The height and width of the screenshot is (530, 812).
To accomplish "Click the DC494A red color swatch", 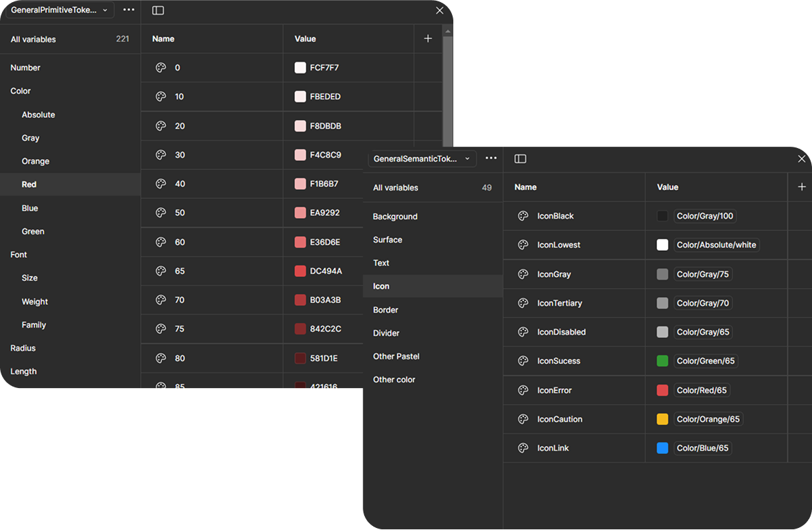I will 300,271.
